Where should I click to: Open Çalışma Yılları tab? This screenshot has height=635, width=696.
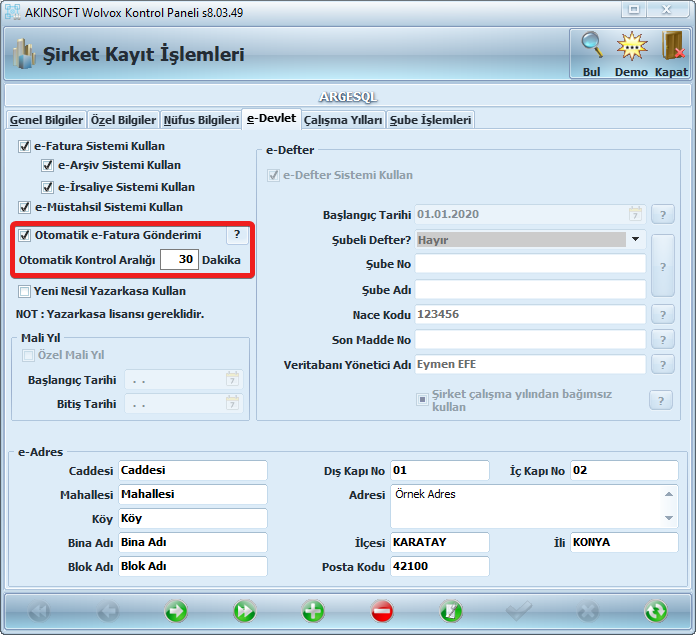coord(343,120)
